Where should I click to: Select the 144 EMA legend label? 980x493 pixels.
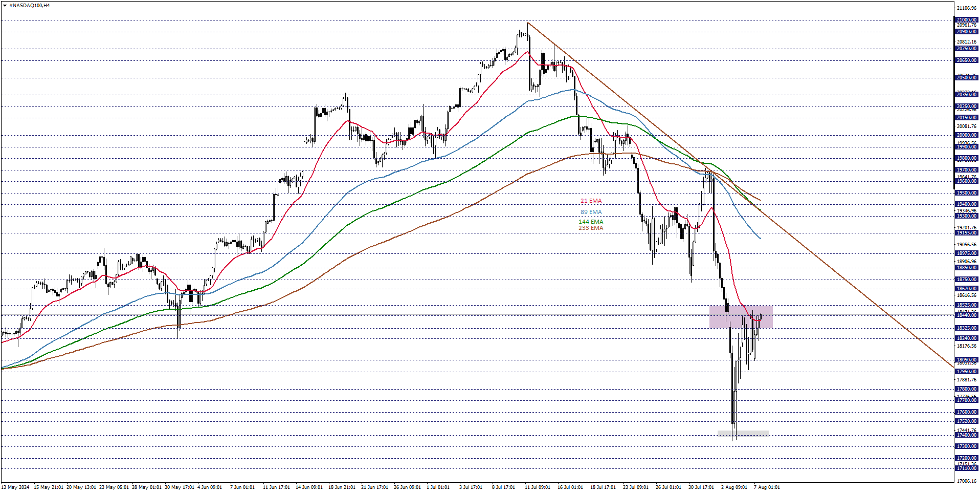591,222
